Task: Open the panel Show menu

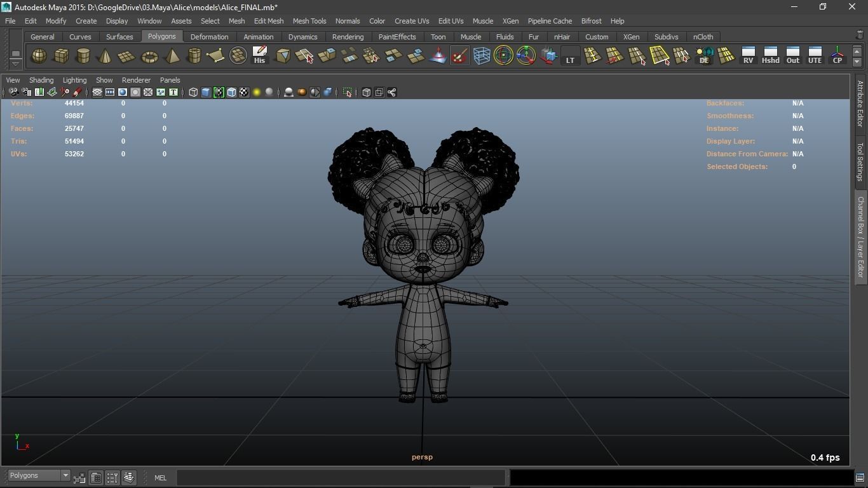Action: [104, 80]
